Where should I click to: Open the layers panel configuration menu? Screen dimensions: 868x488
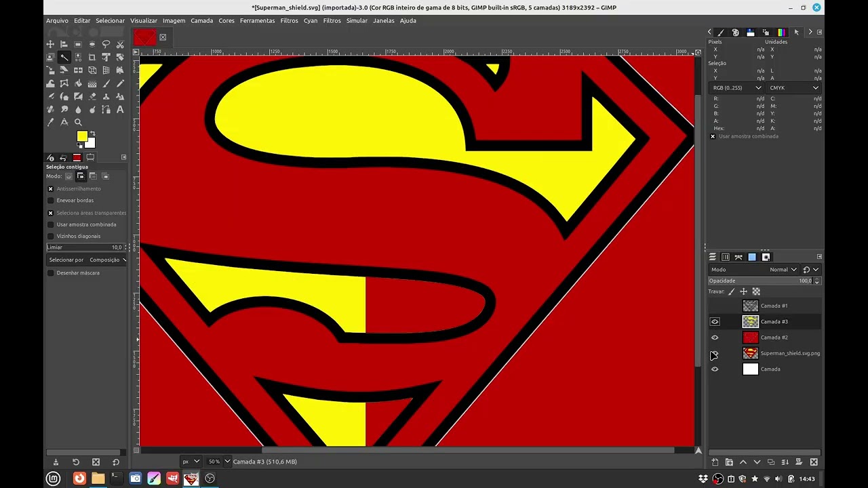point(819,257)
